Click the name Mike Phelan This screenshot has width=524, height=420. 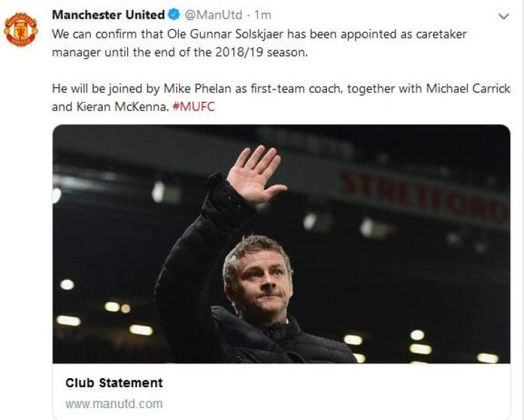point(197,89)
